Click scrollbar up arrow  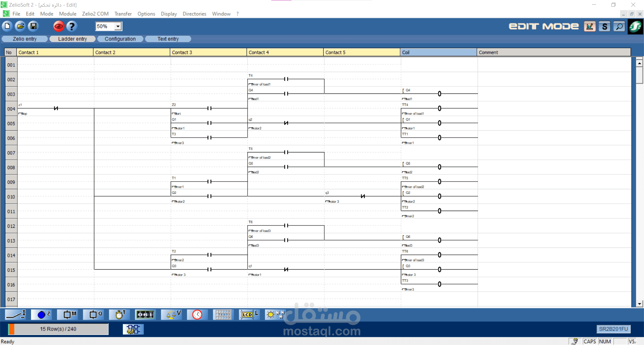[639, 63]
